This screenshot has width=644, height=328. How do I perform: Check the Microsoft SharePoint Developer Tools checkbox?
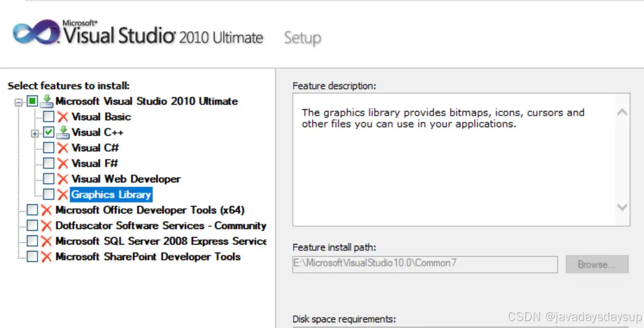pos(32,256)
